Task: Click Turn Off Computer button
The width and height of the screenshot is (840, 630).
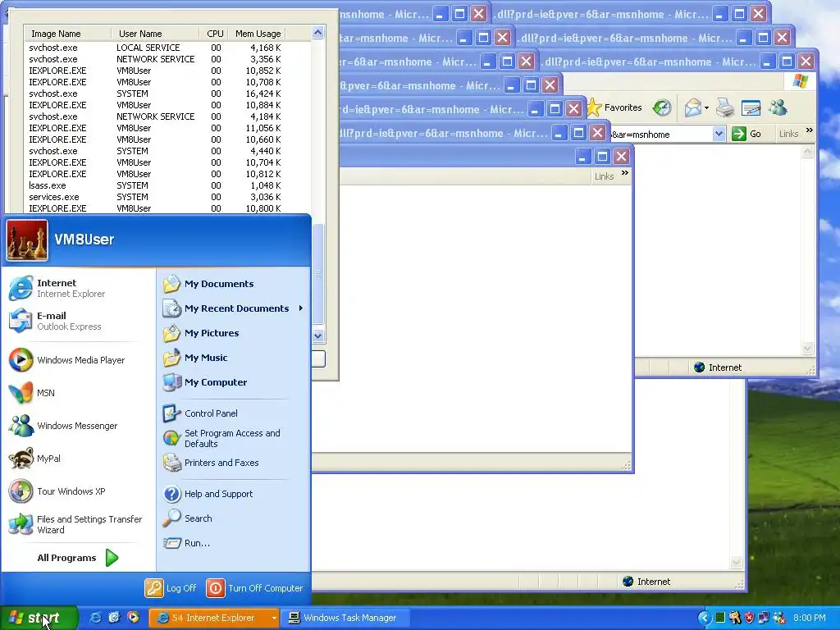Action: tap(255, 588)
